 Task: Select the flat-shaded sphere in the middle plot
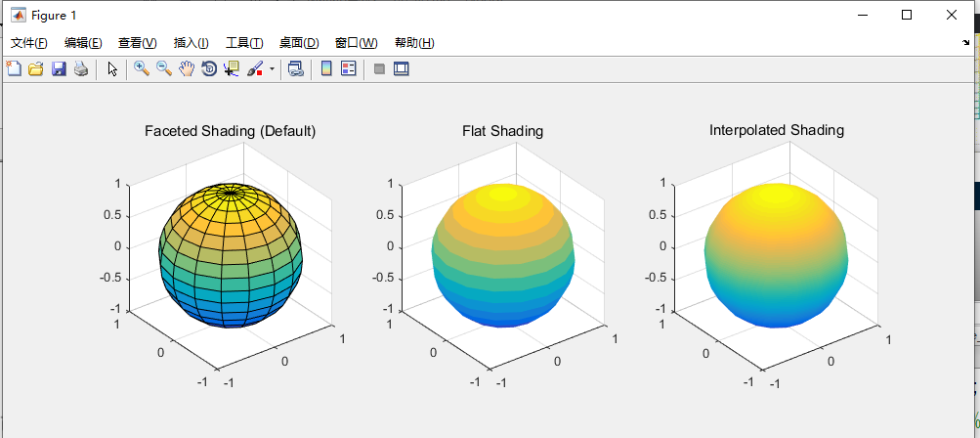click(503, 255)
